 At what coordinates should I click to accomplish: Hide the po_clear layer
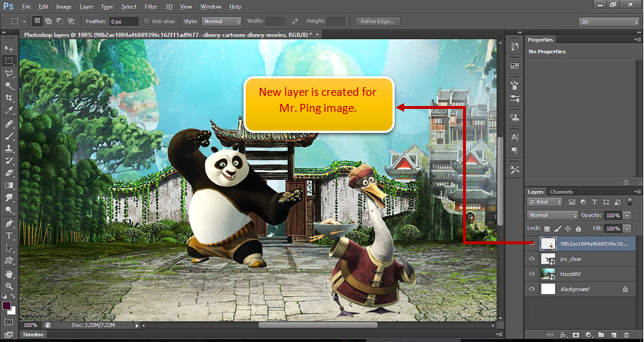[x=532, y=258]
